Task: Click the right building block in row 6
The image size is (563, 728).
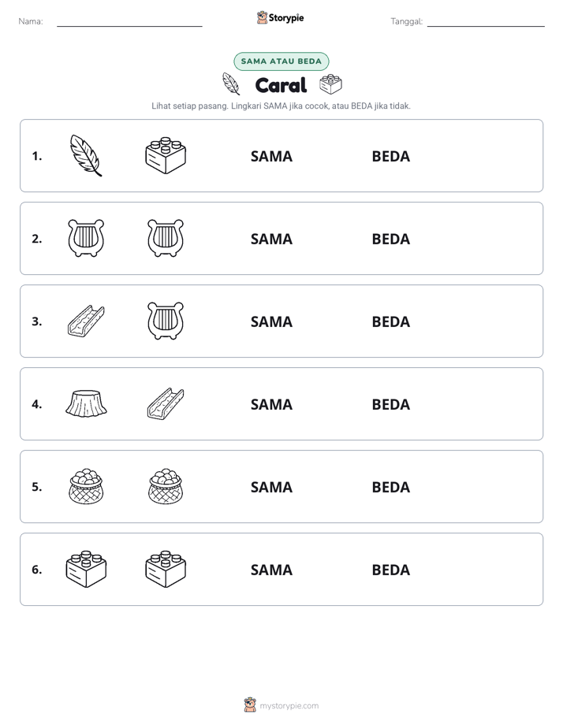Action: pos(166,569)
